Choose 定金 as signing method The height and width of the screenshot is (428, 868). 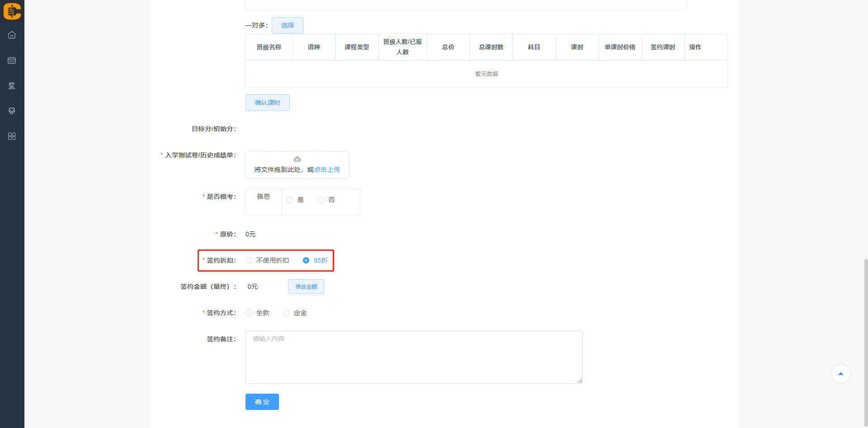coord(286,313)
